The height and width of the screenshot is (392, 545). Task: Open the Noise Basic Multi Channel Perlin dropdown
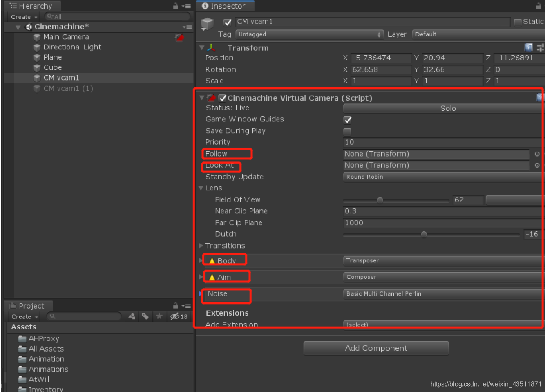coord(444,294)
